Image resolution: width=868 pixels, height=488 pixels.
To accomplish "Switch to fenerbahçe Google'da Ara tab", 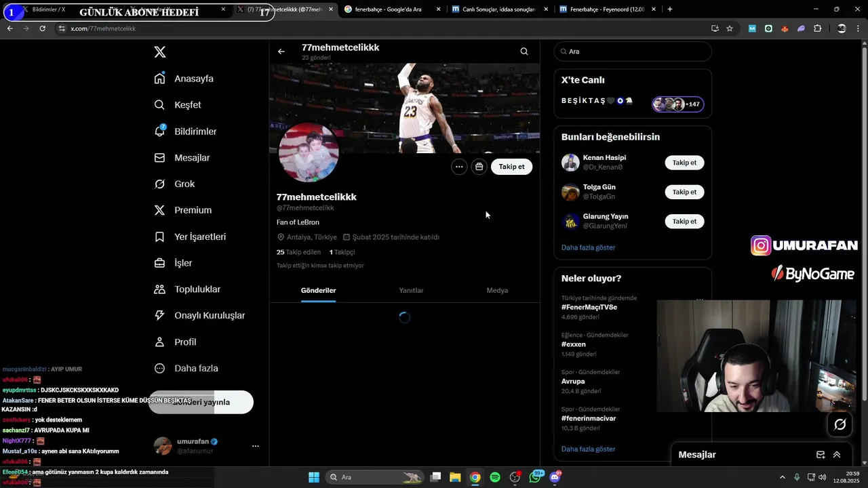I will coord(392,9).
